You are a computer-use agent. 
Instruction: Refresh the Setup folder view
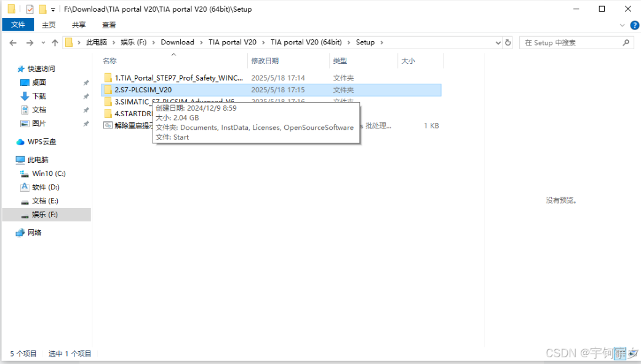pyautogui.click(x=508, y=42)
